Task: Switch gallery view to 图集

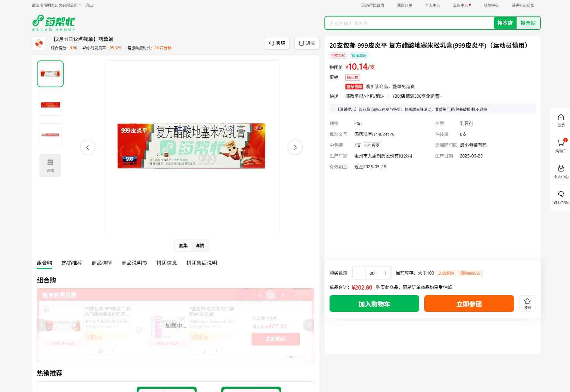Action: tap(183, 246)
